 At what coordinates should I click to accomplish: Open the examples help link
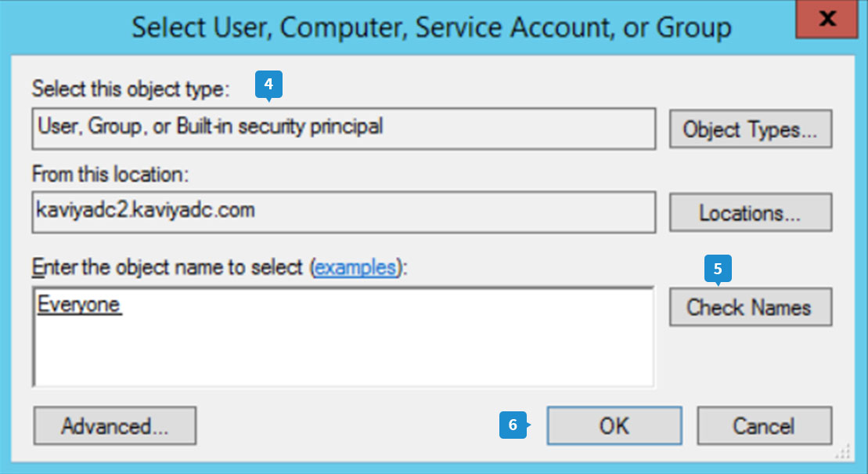click(x=355, y=268)
